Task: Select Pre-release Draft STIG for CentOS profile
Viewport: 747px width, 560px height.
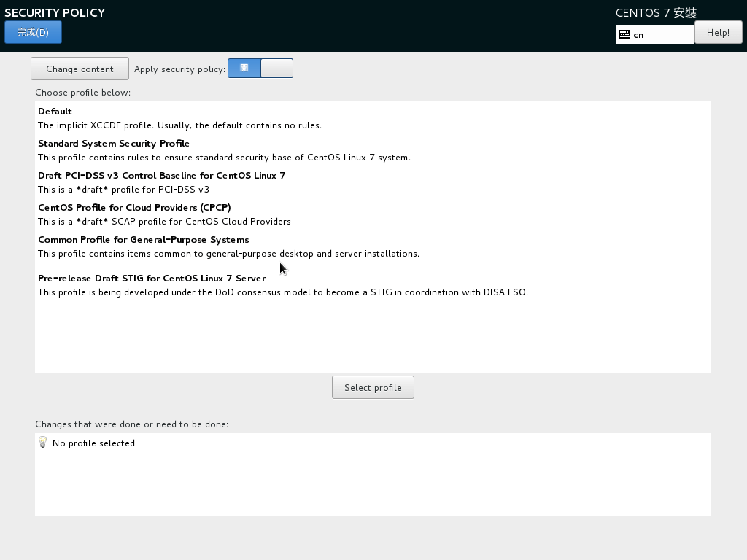Action: pos(152,279)
